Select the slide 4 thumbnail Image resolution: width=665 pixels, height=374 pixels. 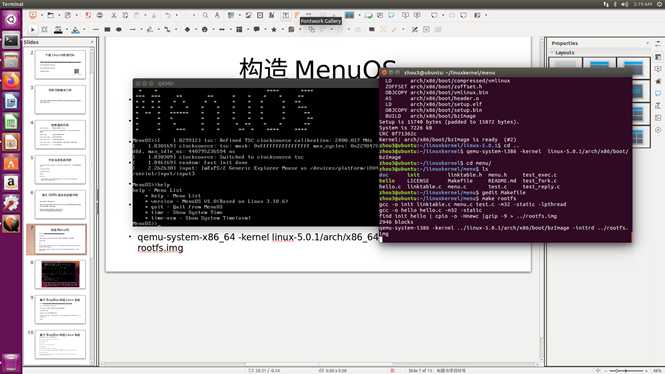pyautogui.click(x=60, y=134)
